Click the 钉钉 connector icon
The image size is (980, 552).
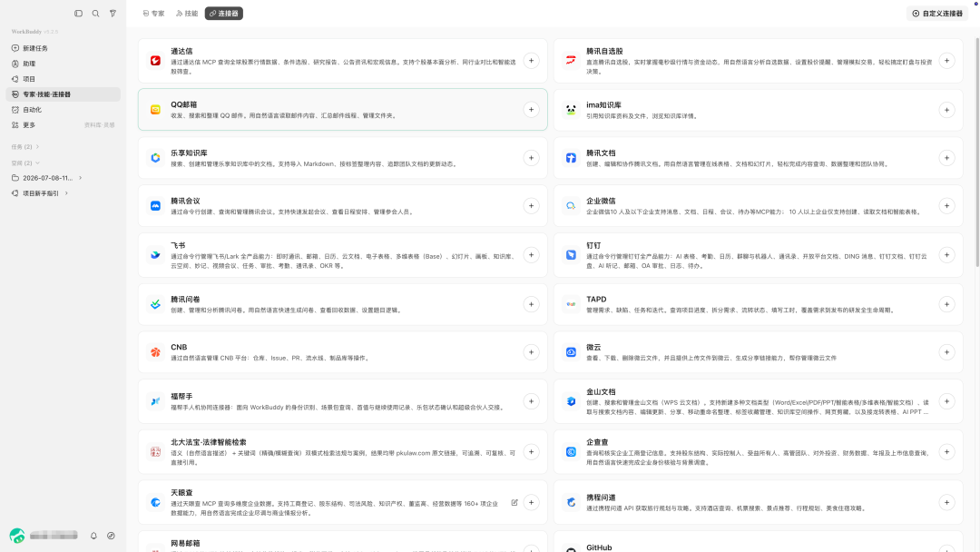pos(571,255)
